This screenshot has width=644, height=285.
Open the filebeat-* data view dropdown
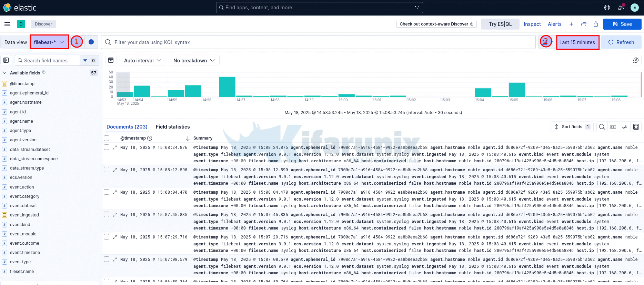click(49, 42)
